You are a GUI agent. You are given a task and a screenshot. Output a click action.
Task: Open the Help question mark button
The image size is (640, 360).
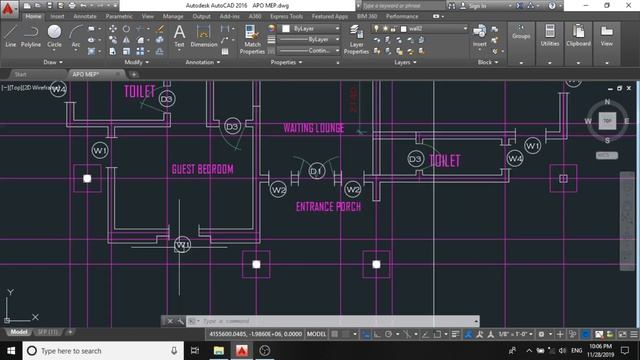click(552, 6)
